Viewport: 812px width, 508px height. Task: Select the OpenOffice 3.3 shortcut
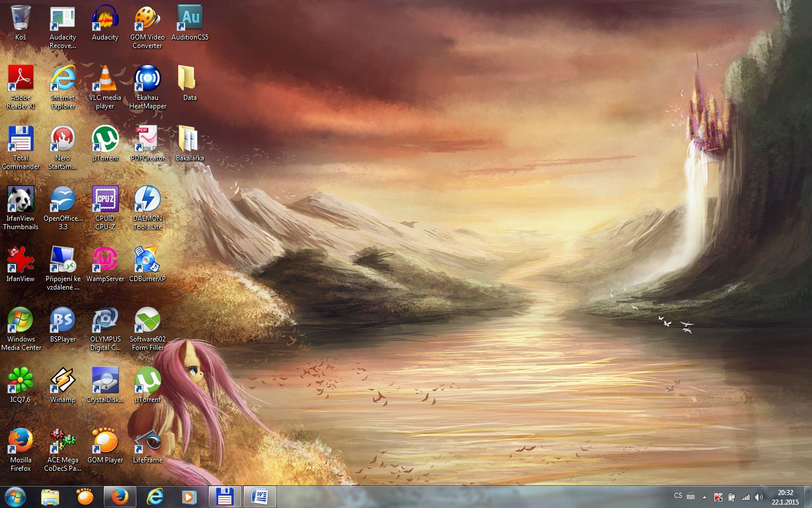click(63, 208)
